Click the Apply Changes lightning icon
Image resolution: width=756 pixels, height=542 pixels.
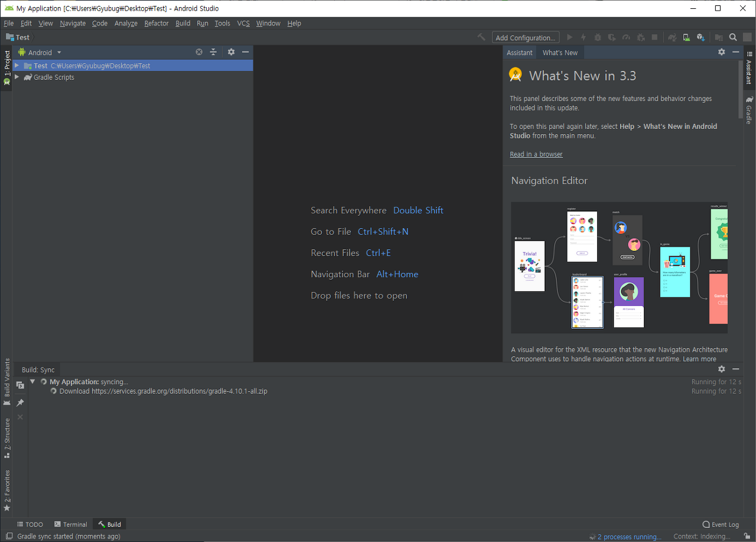coord(584,37)
